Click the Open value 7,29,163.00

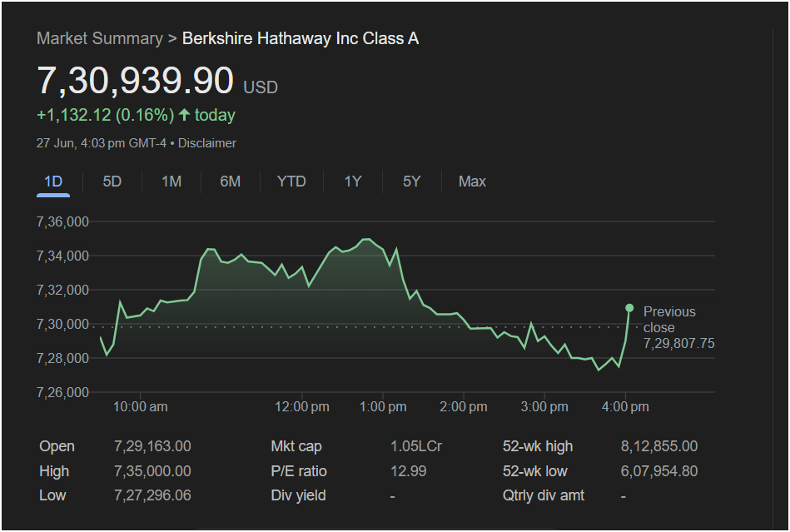click(x=152, y=446)
